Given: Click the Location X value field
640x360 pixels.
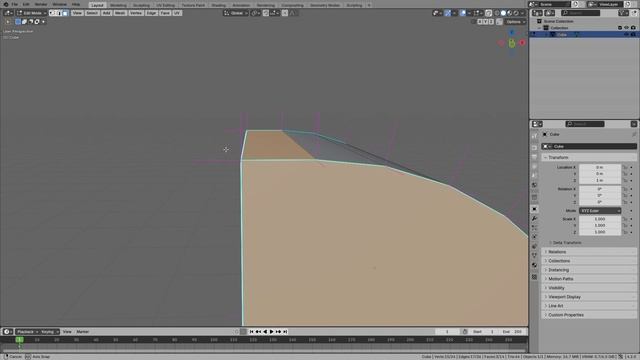Looking at the screenshot, I should coord(600,167).
